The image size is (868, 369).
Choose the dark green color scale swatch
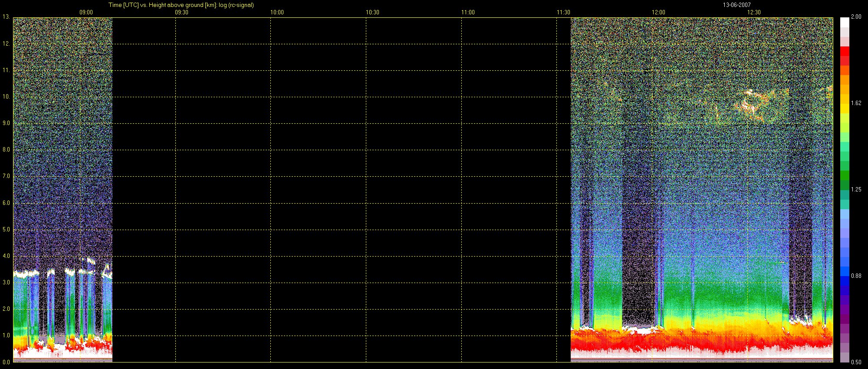tap(845, 175)
